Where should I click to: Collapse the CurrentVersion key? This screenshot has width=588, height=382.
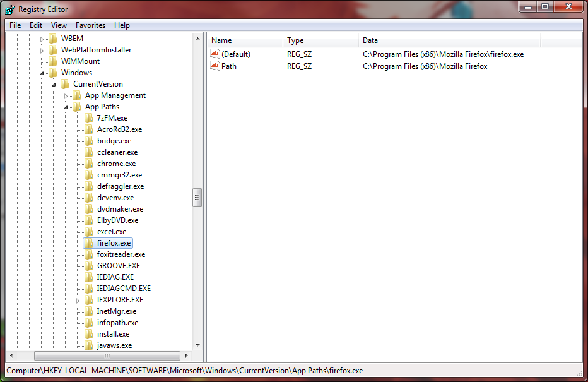click(54, 85)
